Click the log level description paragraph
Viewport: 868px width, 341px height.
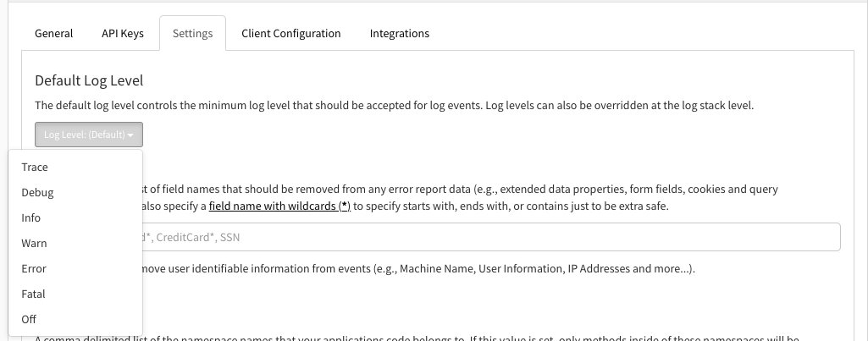(x=394, y=106)
